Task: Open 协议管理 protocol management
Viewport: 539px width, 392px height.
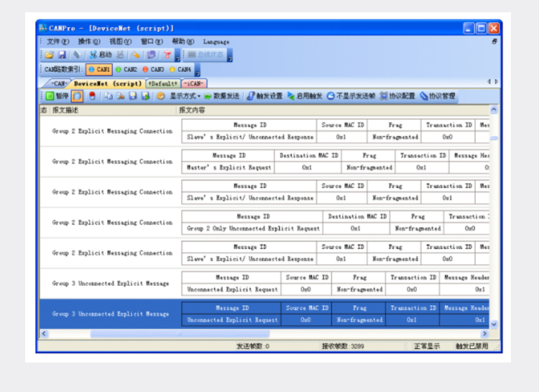Action: 437,96
